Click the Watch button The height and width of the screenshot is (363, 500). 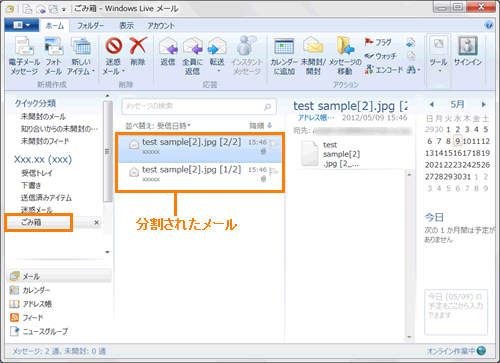tap(380, 56)
